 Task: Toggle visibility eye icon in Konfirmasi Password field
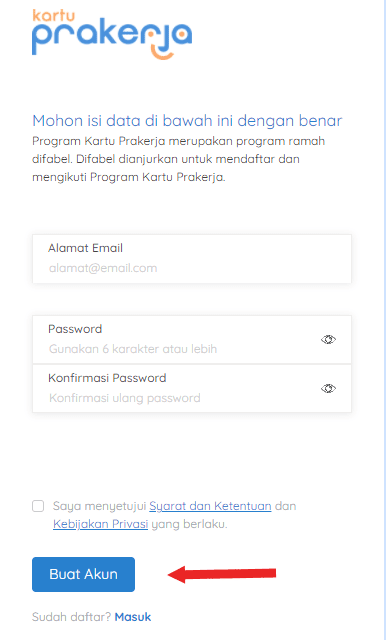pos(328,388)
